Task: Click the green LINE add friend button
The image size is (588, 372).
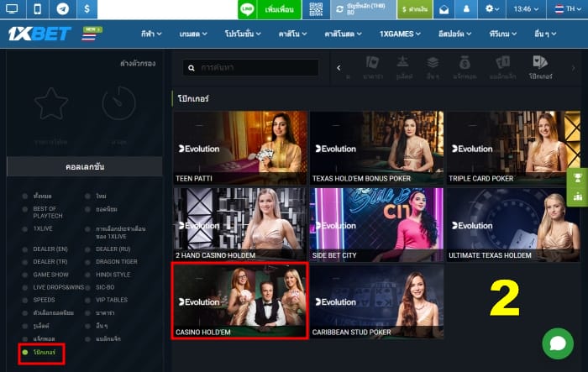Action: 270,9
